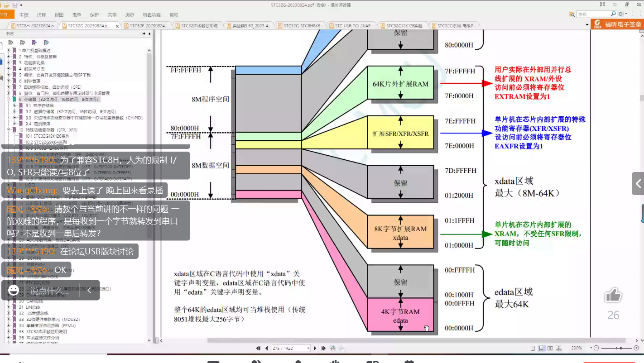Image resolution: width=644 pixels, height=363 pixels.
Task: Click the third bookmark toolbar icon
Action: tap(34, 43)
